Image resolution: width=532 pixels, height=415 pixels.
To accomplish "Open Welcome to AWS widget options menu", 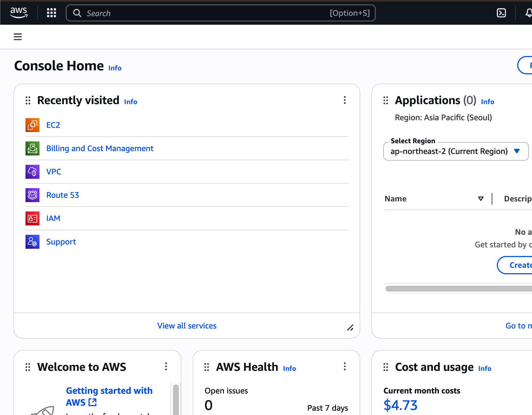I will tap(166, 367).
